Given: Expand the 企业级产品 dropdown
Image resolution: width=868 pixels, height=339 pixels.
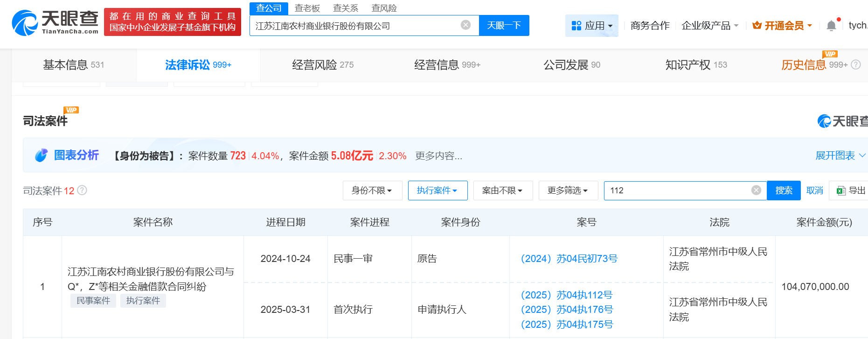Looking at the screenshot, I should 710,26.
